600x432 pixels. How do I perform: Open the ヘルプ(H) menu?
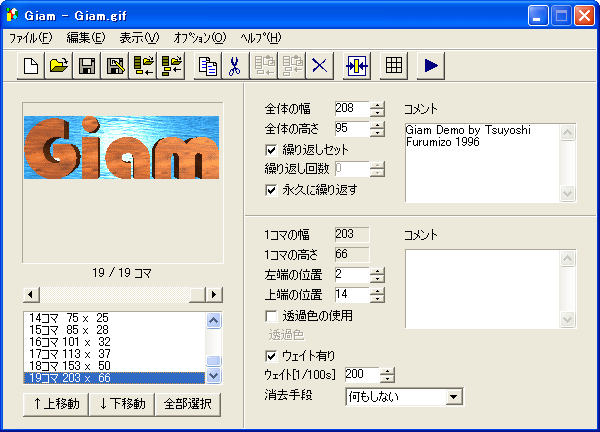[x=261, y=38]
